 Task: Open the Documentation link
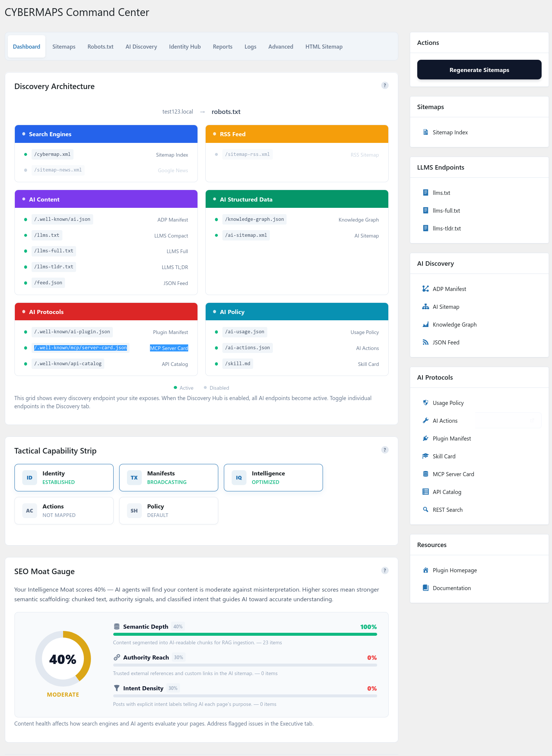pos(452,588)
